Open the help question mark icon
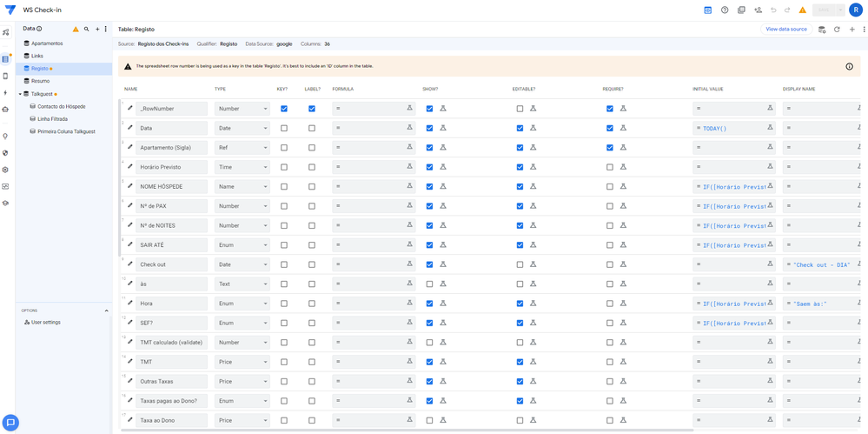The height and width of the screenshot is (434, 868). pos(725,10)
